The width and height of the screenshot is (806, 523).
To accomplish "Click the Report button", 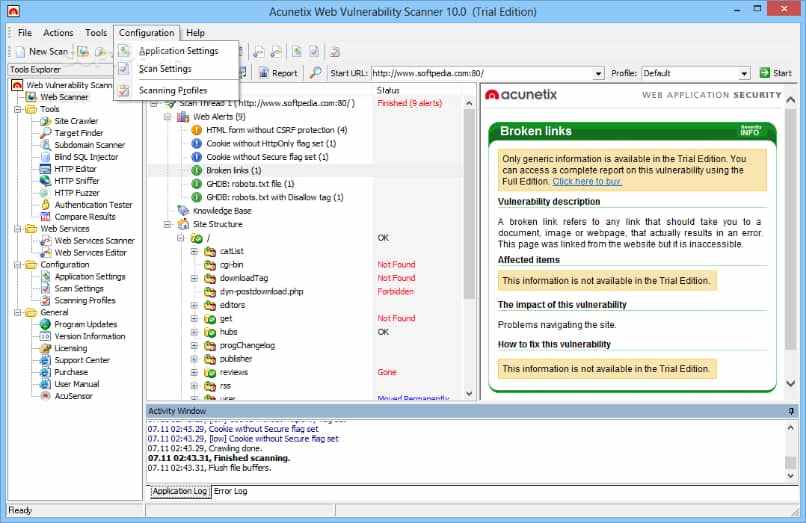I will click(278, 73).
